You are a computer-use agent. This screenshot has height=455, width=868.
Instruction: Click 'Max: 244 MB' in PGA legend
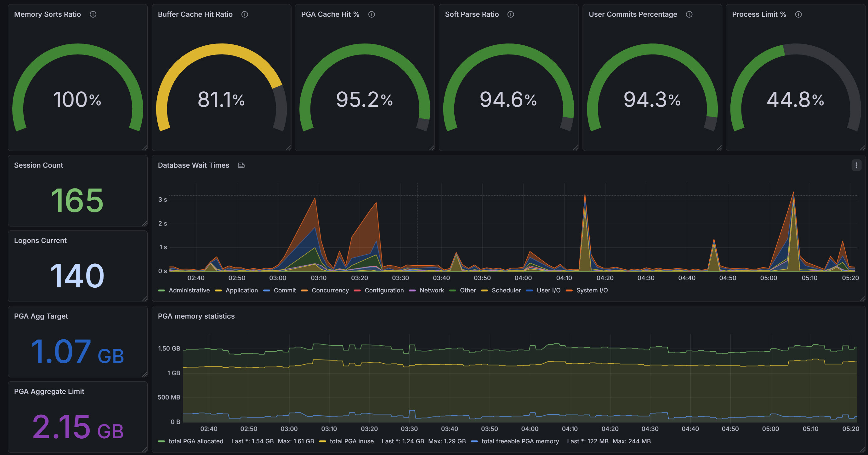pyautogui.click(x=632, y=441)
